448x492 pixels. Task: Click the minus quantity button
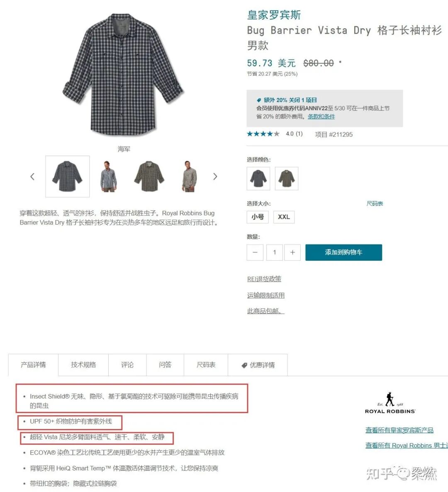point(255,252)
